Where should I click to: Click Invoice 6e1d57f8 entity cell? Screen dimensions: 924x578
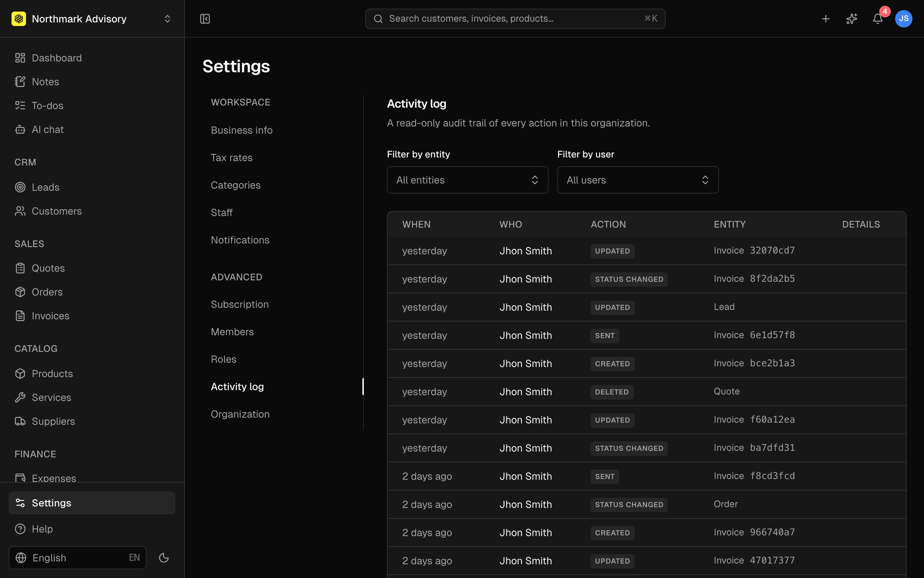tap(754, 335)
